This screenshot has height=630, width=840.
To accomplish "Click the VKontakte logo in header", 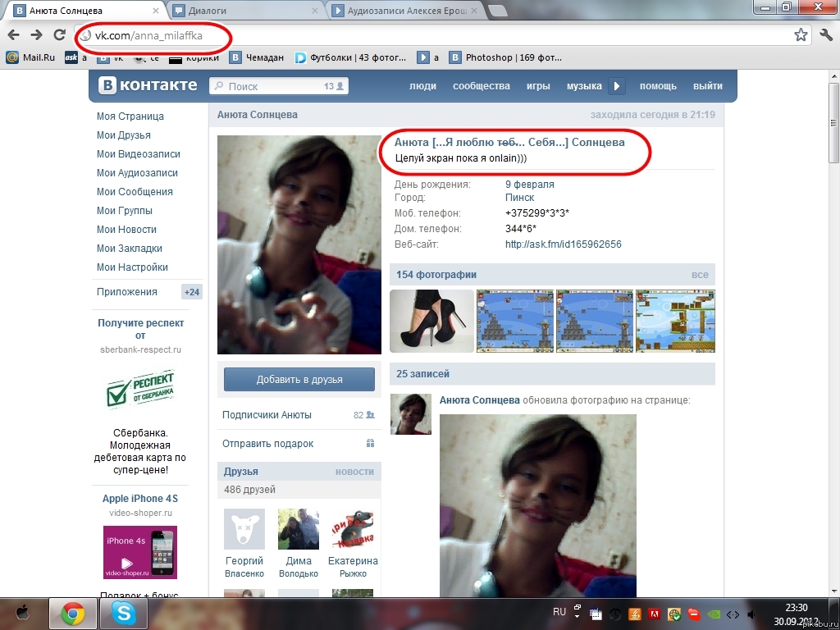I will click(x=148, y=85).
